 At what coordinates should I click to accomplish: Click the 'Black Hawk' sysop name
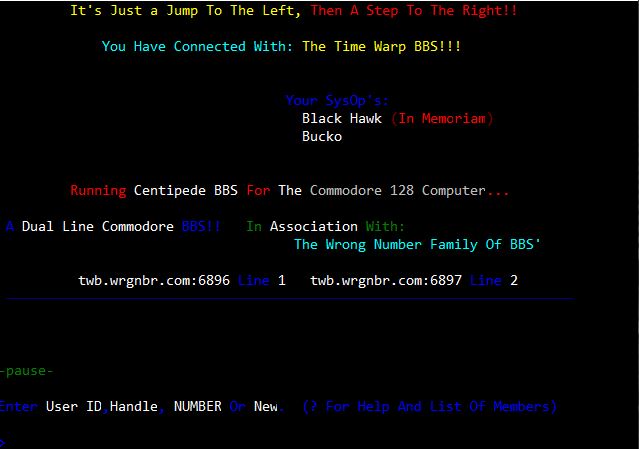click(342, 119)
